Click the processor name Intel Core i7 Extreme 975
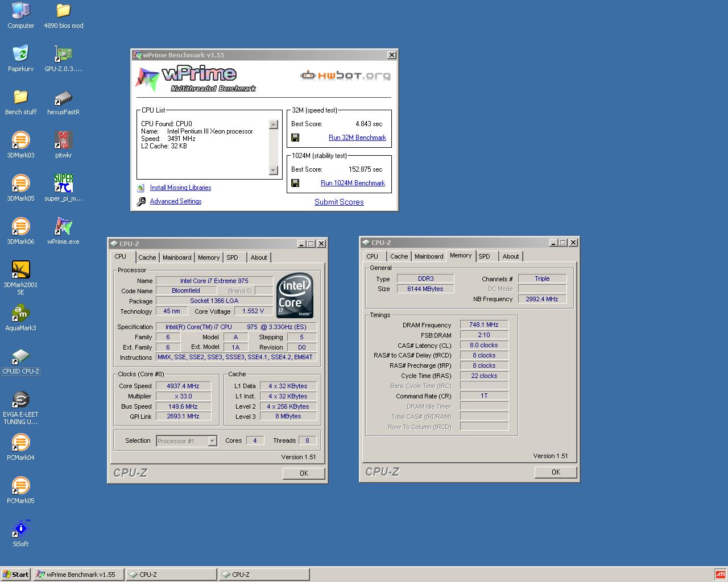 tap(214, 281)
